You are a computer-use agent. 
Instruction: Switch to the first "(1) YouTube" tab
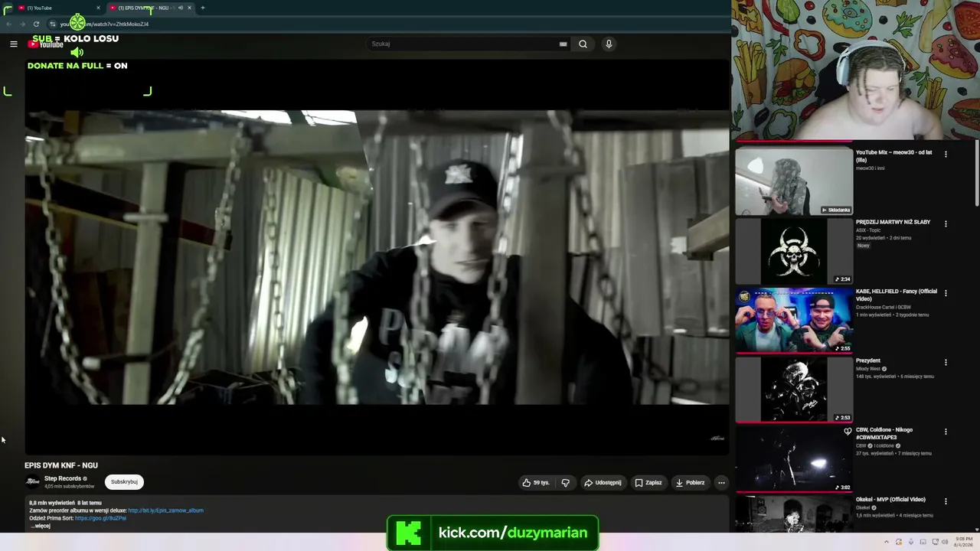coord(58,8)
